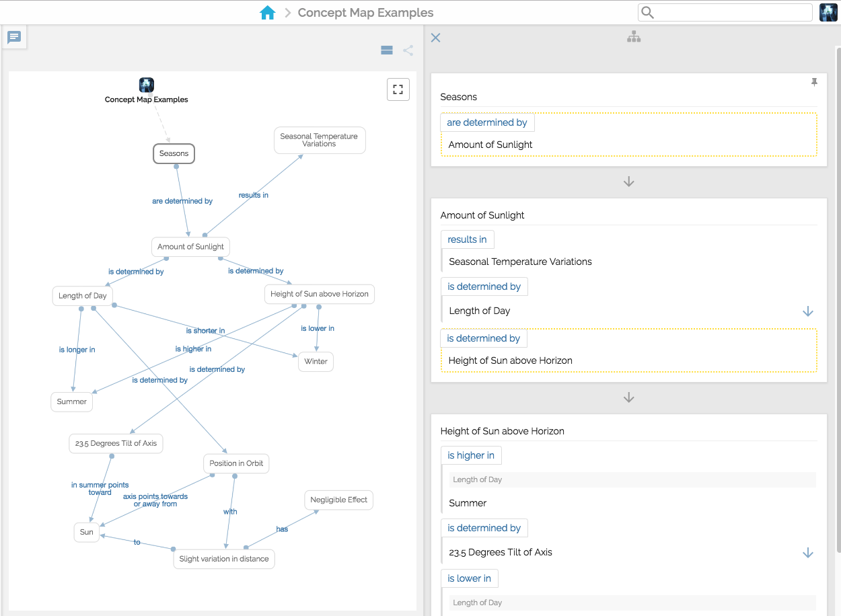Expand the Length of Day arrow
This screenshot has height=616, width=841.
[808, 311]
